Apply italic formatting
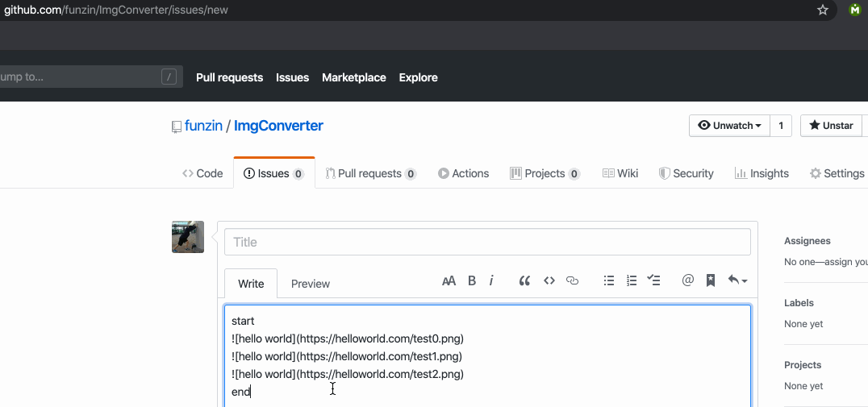This screenshot has width=868, height=407. coord(491,281)
